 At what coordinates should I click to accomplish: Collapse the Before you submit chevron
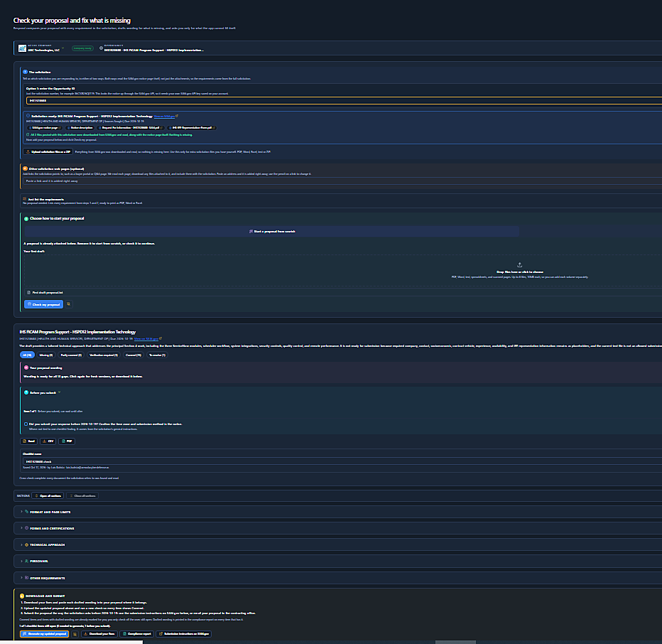tap(59, 392)
